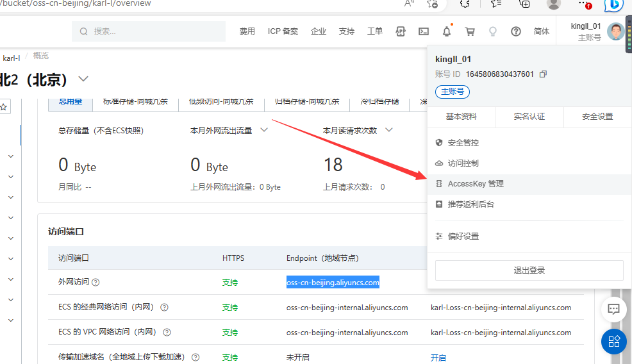Viewport: 632px width, 364px height.
Task: Expand the third left sidebar chevron
Action: (11, 197)
